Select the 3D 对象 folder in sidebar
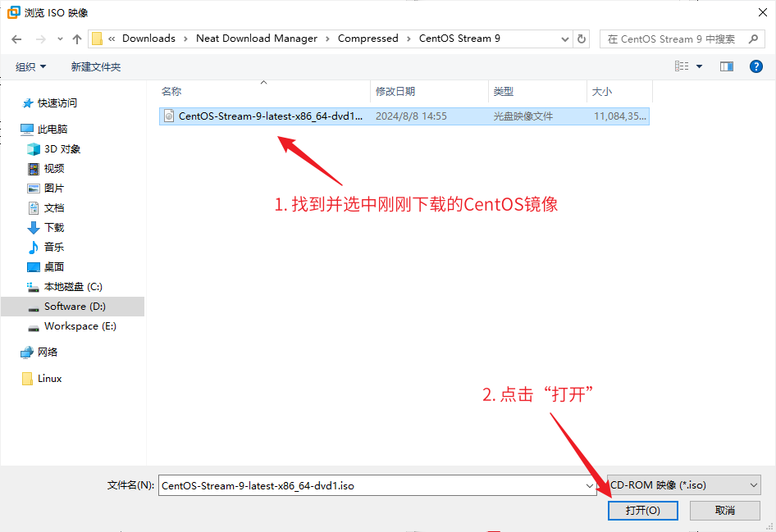776x532 pixels. click(62, 149)
